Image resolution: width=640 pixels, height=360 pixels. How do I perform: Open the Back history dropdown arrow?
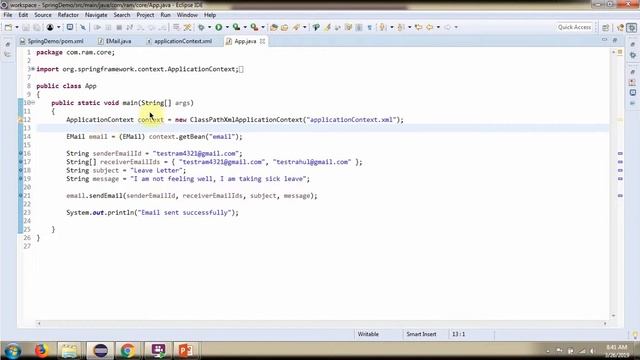pos(438,27)
